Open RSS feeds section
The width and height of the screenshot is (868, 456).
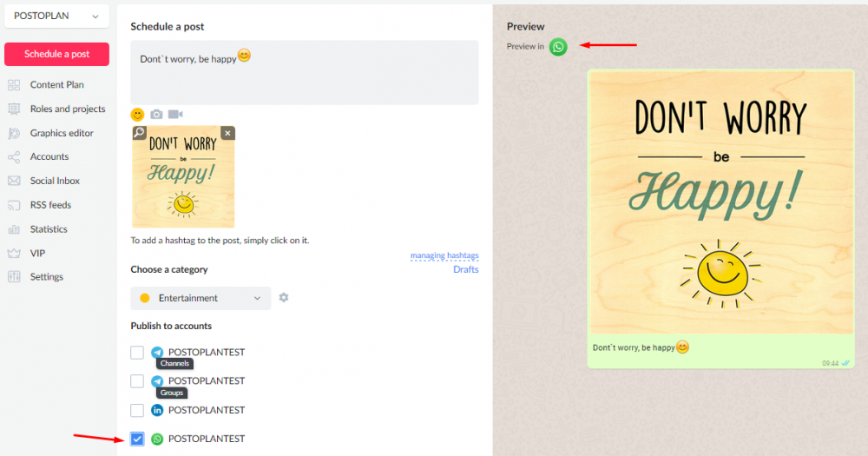(x=50, y=205)
